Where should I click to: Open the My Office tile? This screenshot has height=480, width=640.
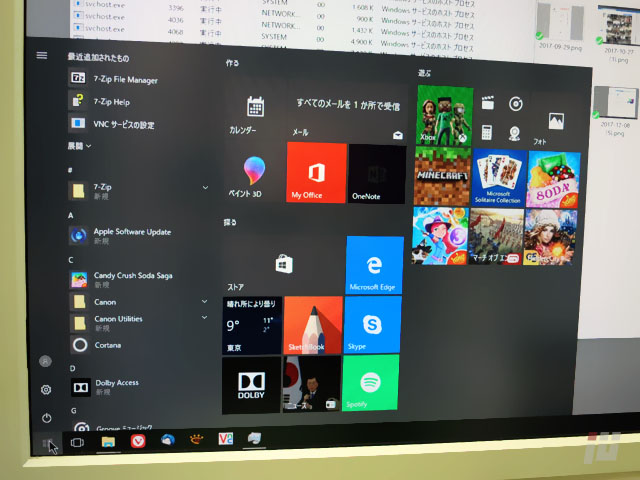pos(316,172)
